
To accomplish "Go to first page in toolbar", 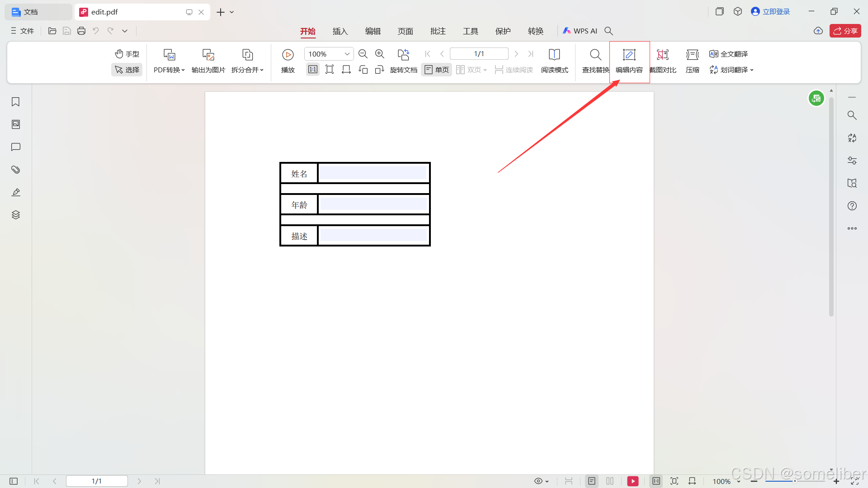I will [x=428, y=54].
